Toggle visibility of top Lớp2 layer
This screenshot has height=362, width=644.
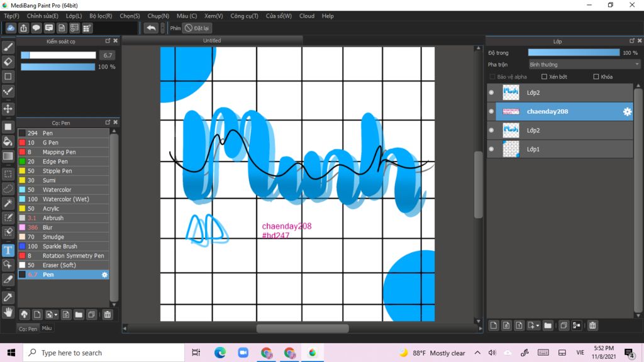click(491, 92)
